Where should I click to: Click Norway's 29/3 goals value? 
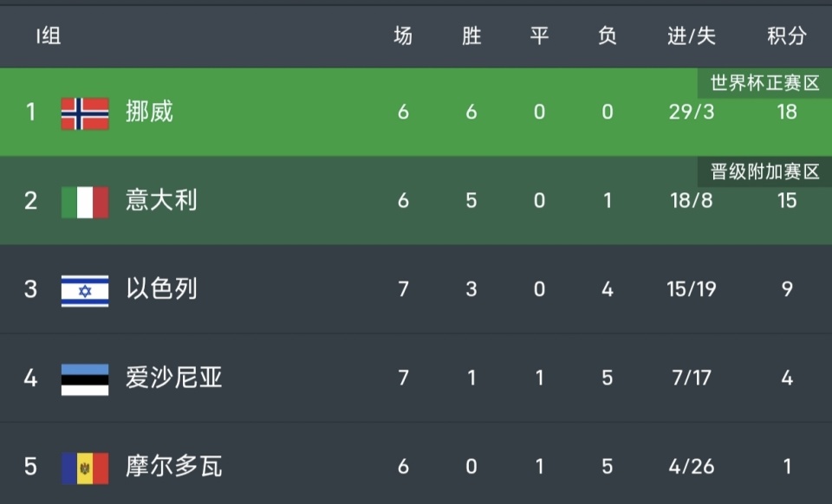[x=692, y=113]
